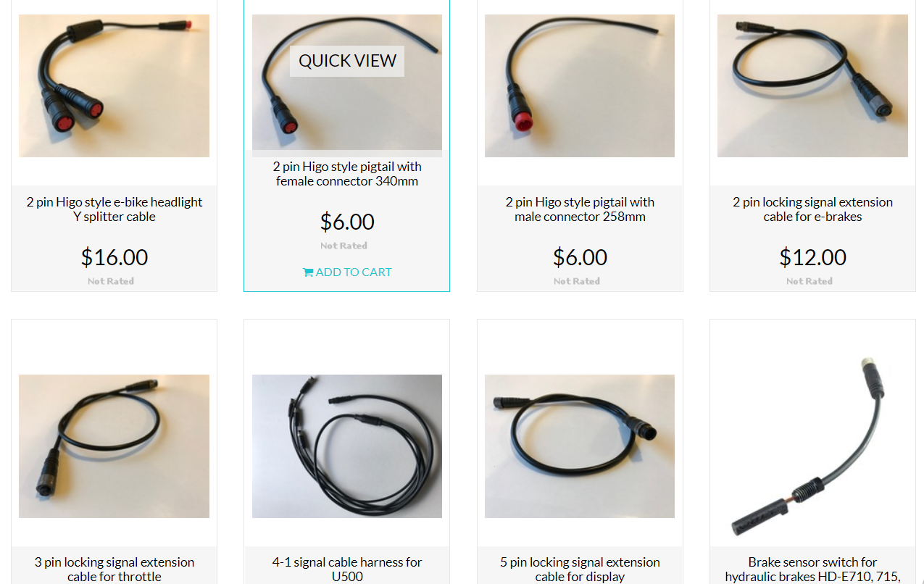924x584 pixels.
Task: Open '5 pin locking signal extension cable for display'
Action: [x=580, y=570]
